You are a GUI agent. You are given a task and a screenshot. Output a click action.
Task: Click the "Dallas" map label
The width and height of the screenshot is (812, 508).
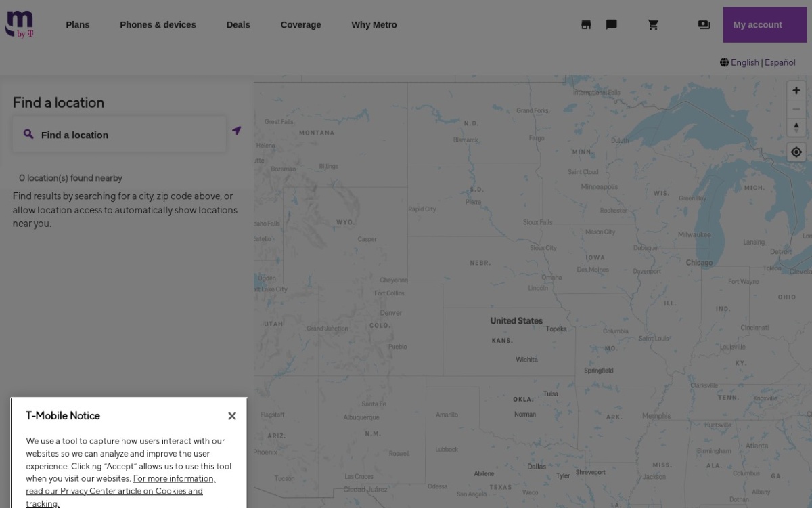click(x=537, y=467)
